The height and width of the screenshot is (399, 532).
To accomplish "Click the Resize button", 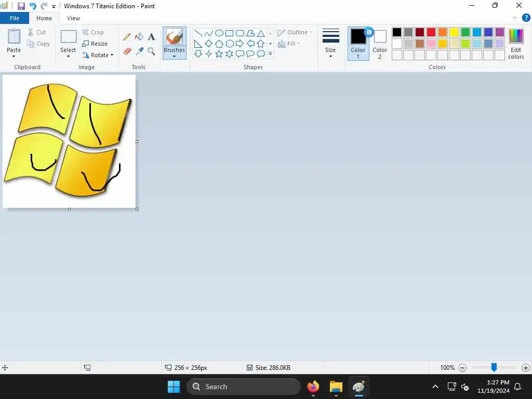I will coord(95,44).
